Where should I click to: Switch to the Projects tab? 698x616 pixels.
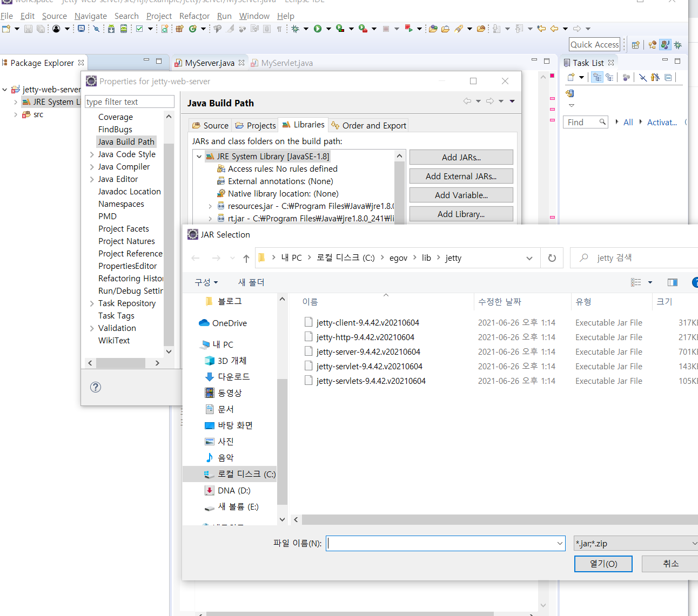coord(256,125)
